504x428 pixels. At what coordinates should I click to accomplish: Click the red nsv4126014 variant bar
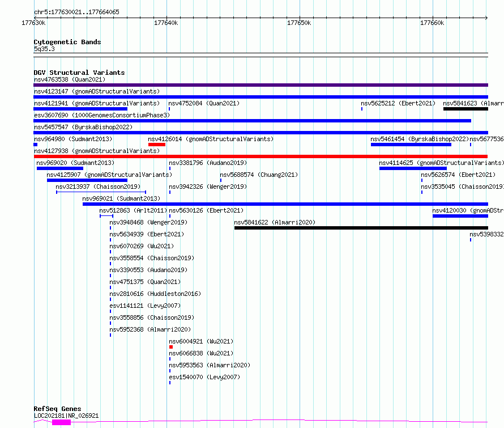pos(157,145)
